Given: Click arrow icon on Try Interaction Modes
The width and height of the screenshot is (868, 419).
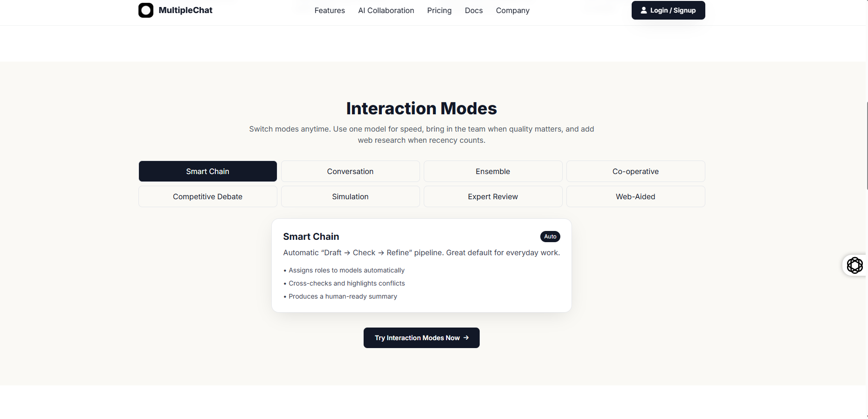Looking at the screenshot, I should click(466, 338).
